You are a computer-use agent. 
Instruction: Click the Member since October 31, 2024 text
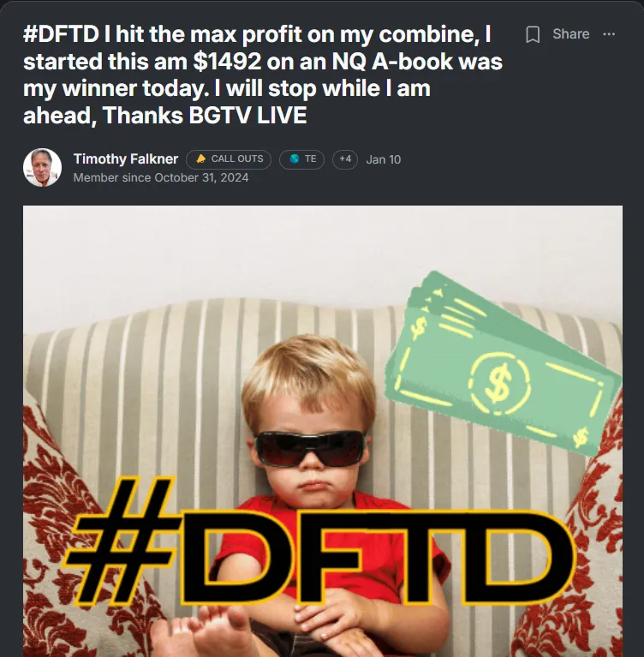coord(161,177)
